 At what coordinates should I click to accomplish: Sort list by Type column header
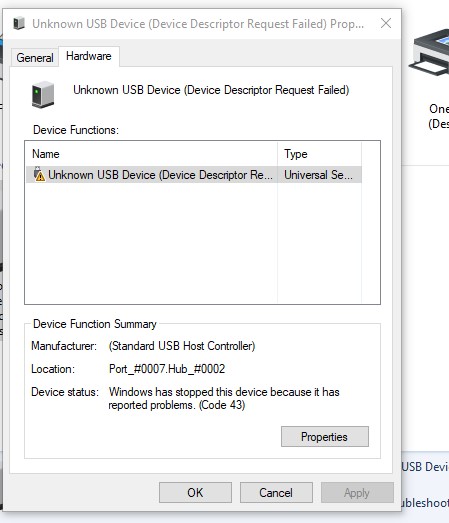click(319, 154)
